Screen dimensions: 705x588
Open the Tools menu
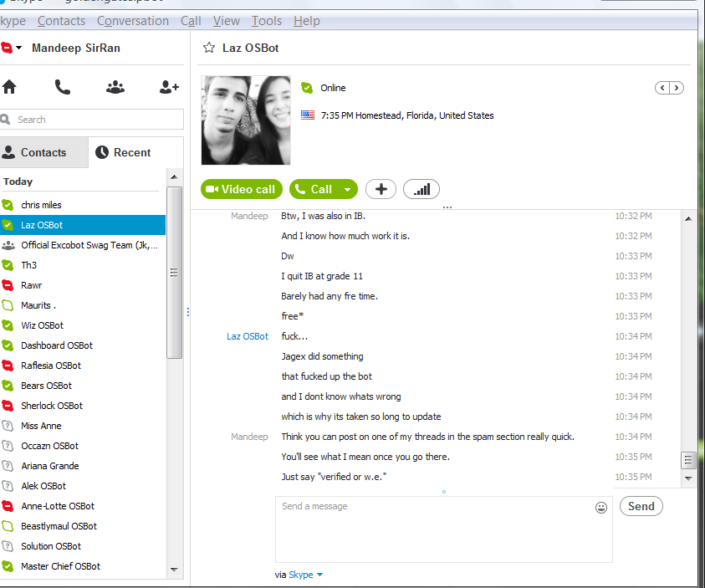[x=266, y=21]
